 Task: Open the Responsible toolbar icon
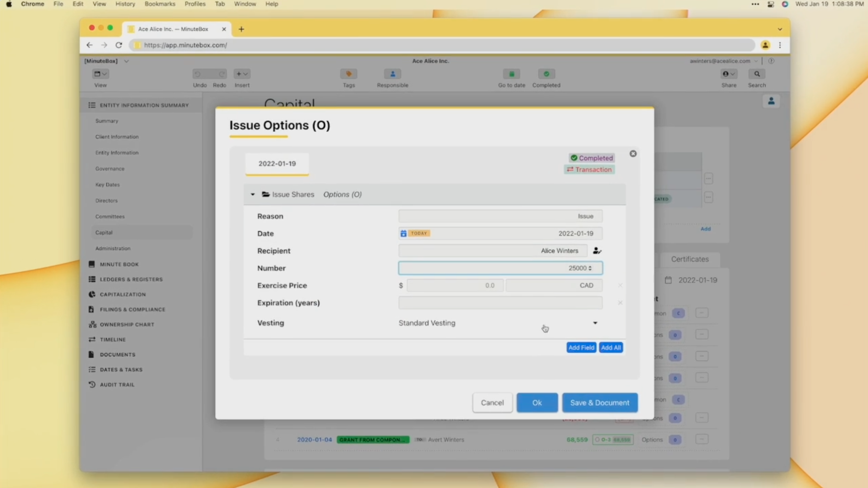click(x=393, y=74)
